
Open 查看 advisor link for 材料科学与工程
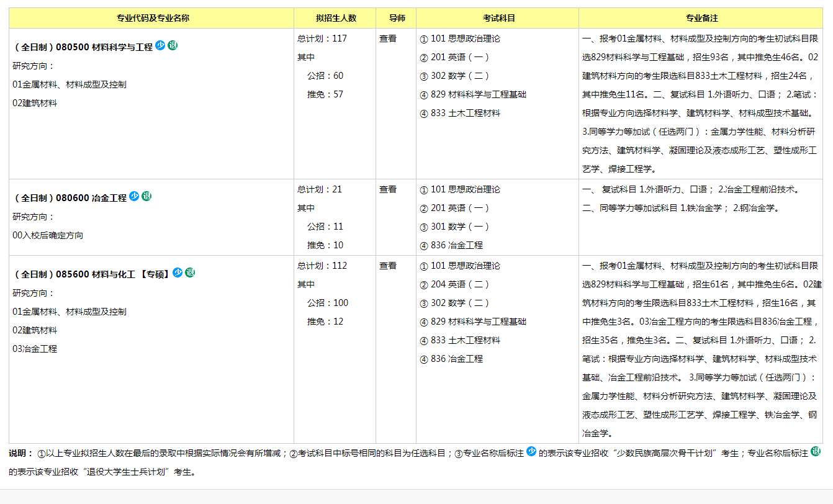[388, 38]
